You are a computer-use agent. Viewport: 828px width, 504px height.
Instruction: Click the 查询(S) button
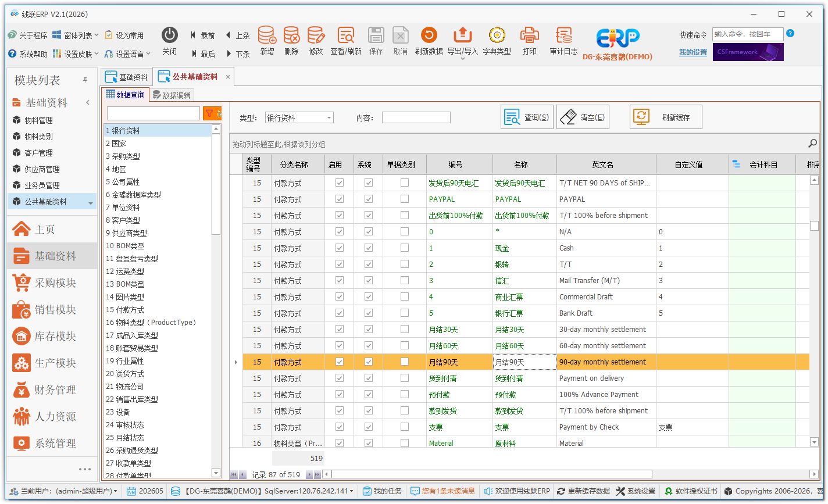click(527, 117)
